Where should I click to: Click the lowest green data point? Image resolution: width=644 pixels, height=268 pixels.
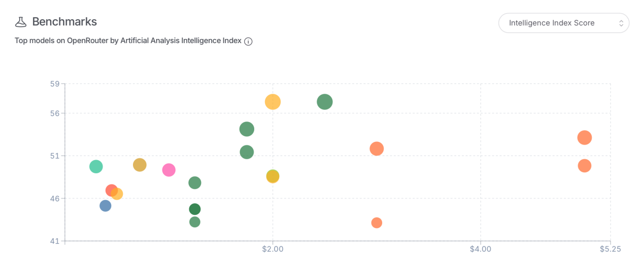click(194, 222)
